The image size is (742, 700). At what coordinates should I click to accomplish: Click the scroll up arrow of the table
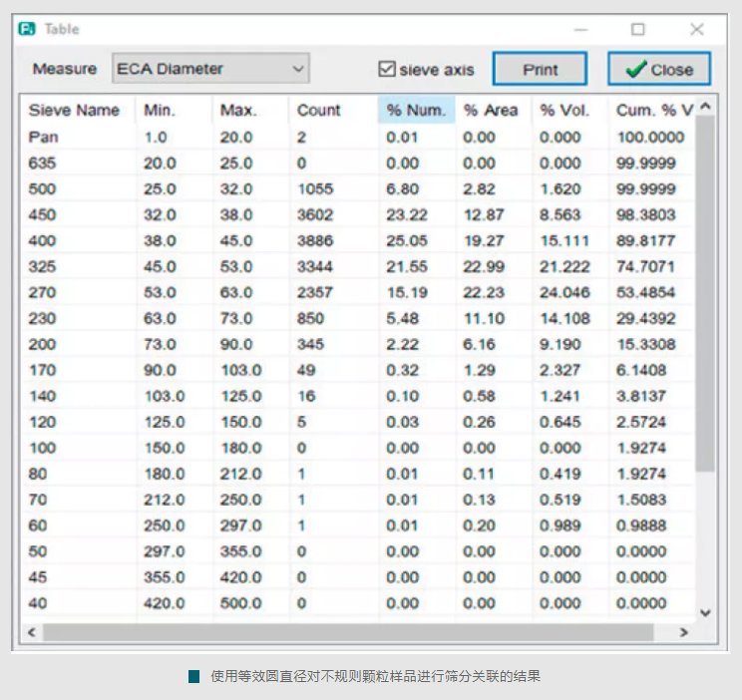(x=706, y=107)
